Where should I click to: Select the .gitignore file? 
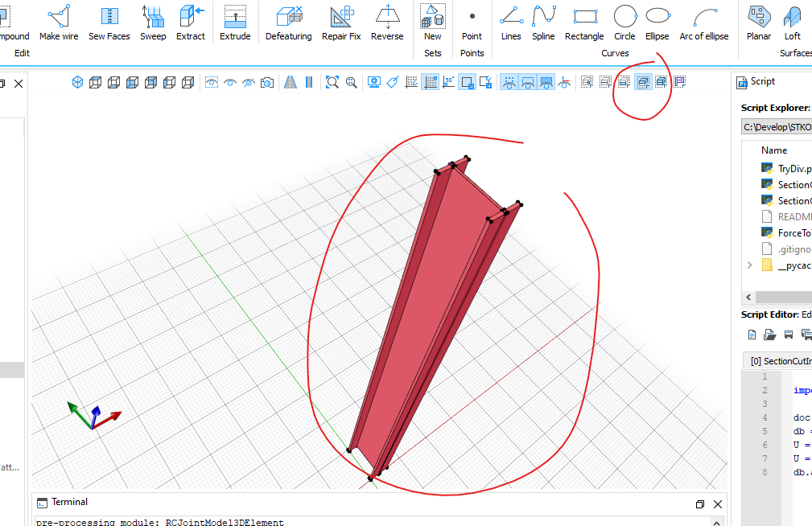pyautogui.click(x=787, y=249)
